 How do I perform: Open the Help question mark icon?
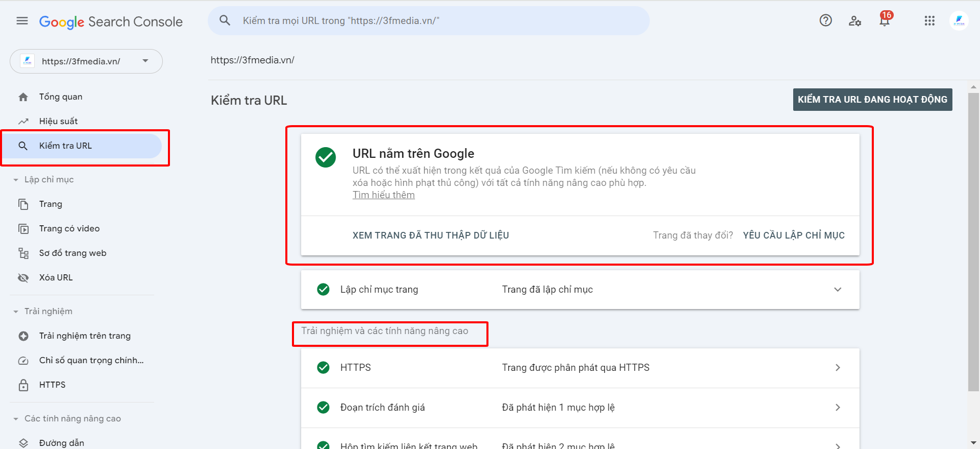click(x=825, y=20)
